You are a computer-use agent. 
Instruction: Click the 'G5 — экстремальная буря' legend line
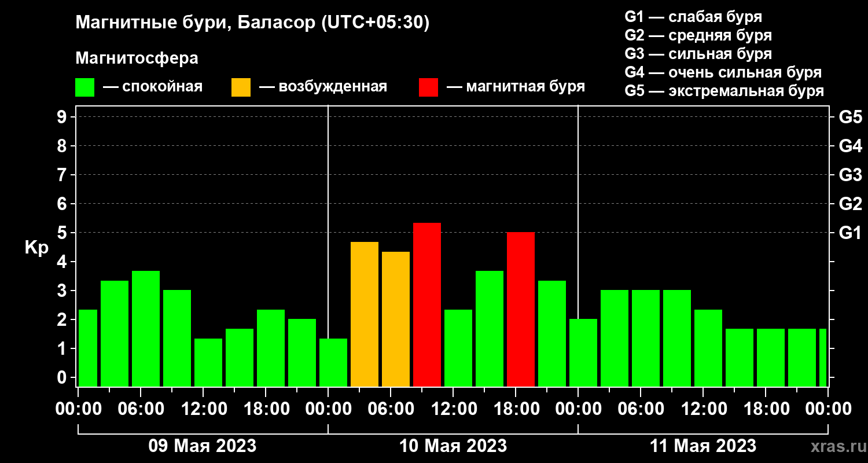pyautogui.click(x=724, y=91)
